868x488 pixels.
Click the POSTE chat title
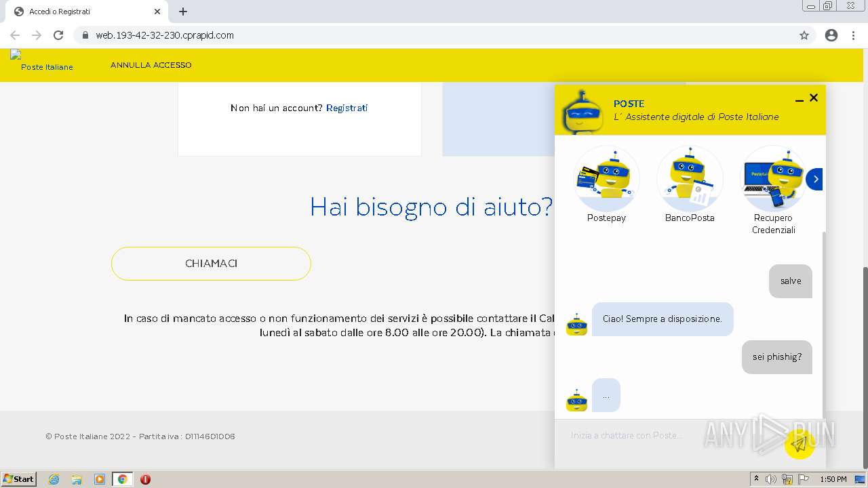click(x=629, y=104)
